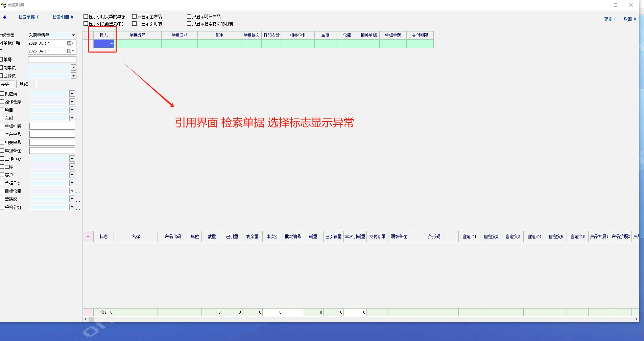Click the 检索单据 button
Image resolution: width=644 pixels, height=341 pixels.
[x=28, y=17]
